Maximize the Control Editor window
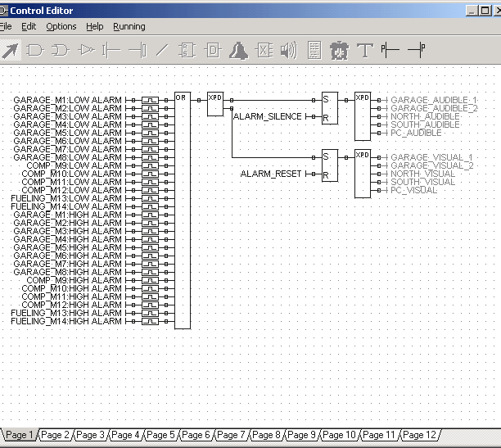This screenshot has height=448, width=501. pyautogui.click(x=485, y=11)
